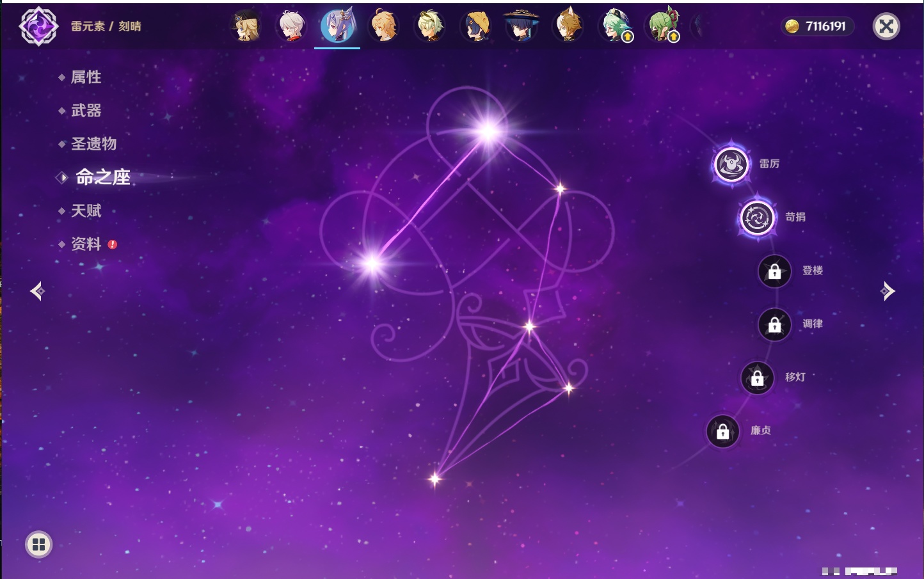Open the 资料 profile menu
This screenshot has width=924, height=579.
click(x=86, y=244)
